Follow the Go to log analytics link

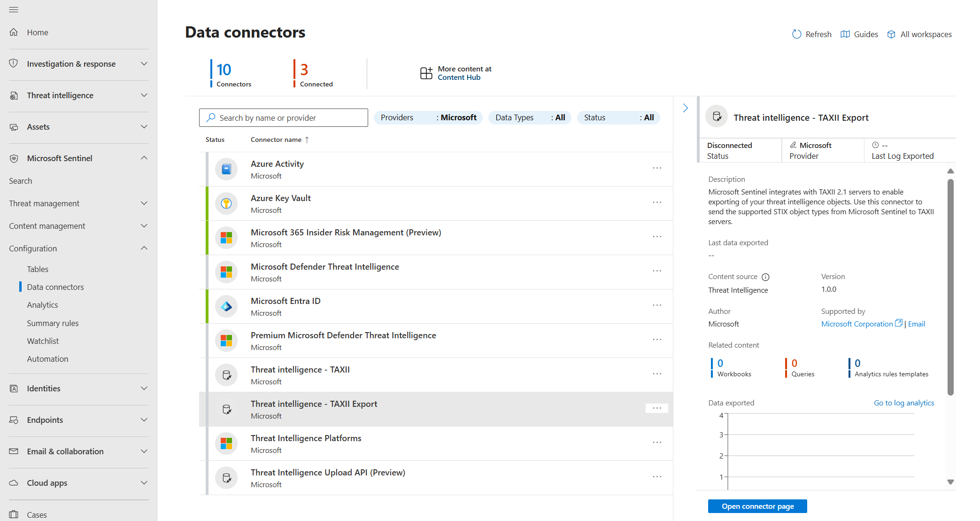pyautogui.click(x=903, y=403)
